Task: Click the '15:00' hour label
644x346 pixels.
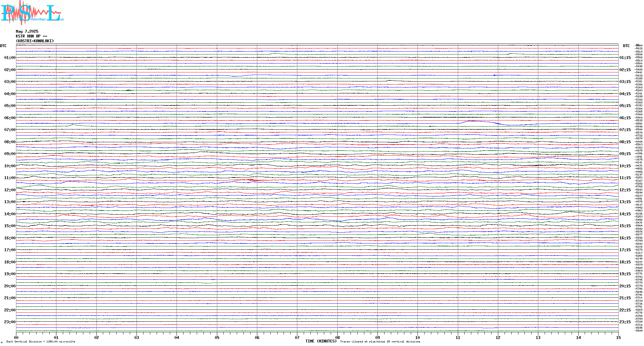Action: click(10, 226)
